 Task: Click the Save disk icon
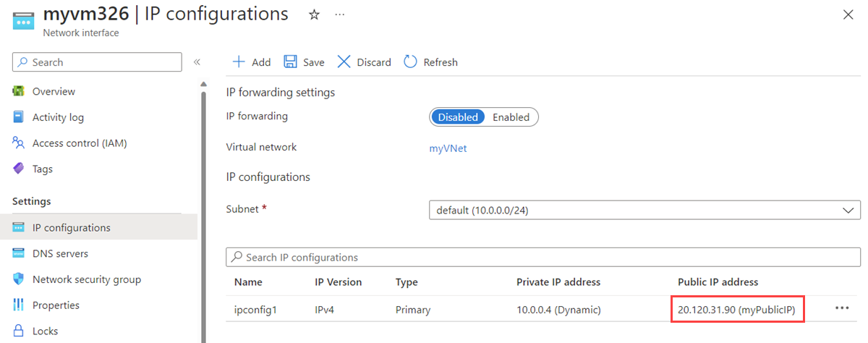pos(290,62)
